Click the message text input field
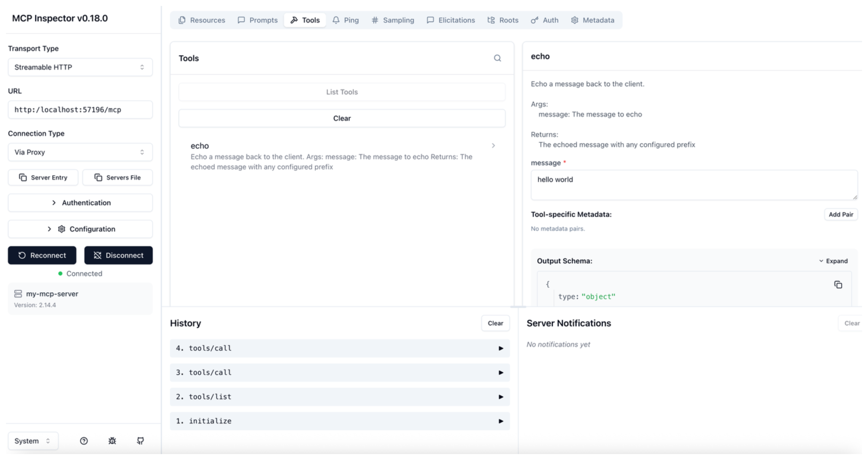 [694, 185]
